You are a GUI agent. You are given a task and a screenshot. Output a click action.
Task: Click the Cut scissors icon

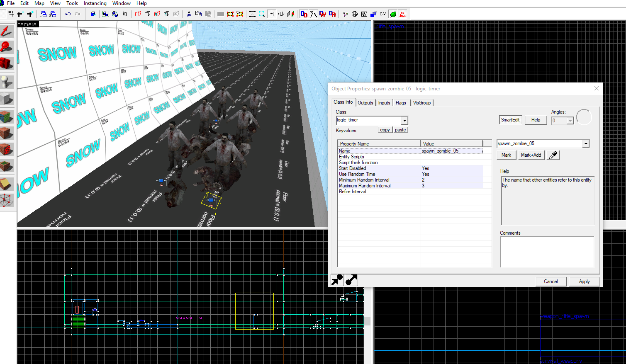click(x=189, y=14)
